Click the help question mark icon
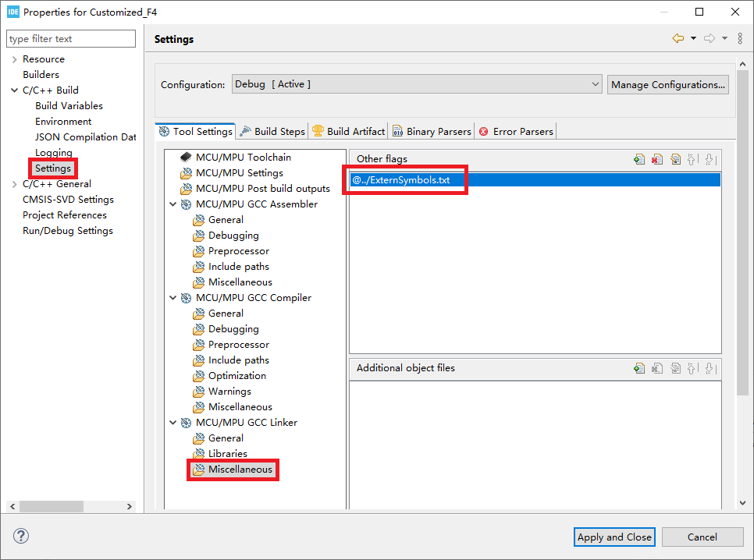The width and height of the screenshot is (754, 560). tap(21, 536)
